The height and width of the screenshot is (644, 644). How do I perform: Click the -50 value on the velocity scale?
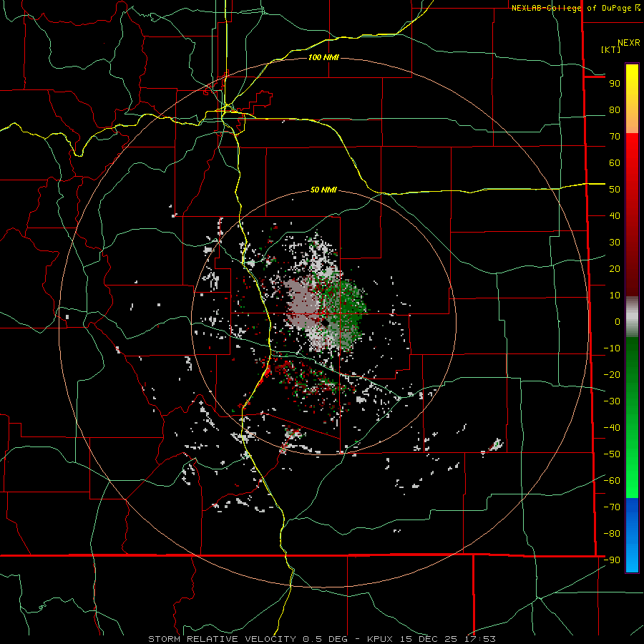pos(612,454)
